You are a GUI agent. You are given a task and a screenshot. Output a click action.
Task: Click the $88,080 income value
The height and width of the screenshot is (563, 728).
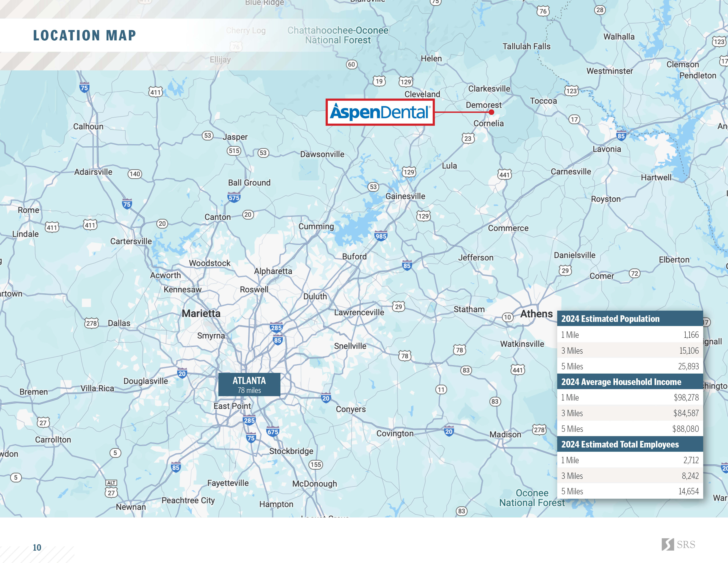685,429
